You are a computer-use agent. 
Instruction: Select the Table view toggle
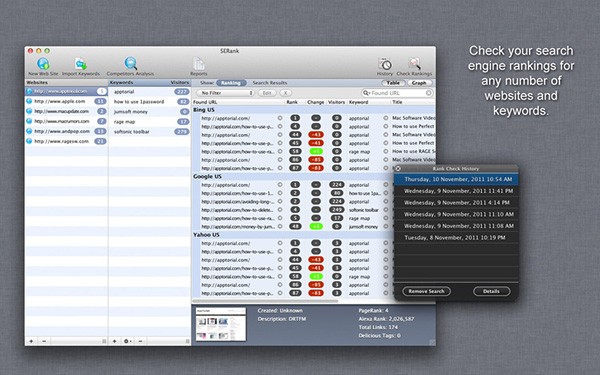coord(393,83)
